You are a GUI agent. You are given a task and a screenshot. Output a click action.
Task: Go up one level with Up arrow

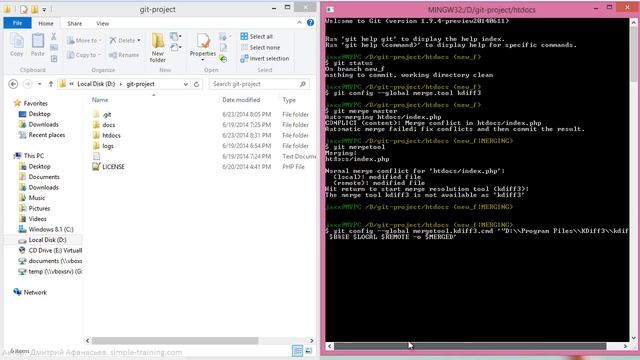(x=51, y=84)
